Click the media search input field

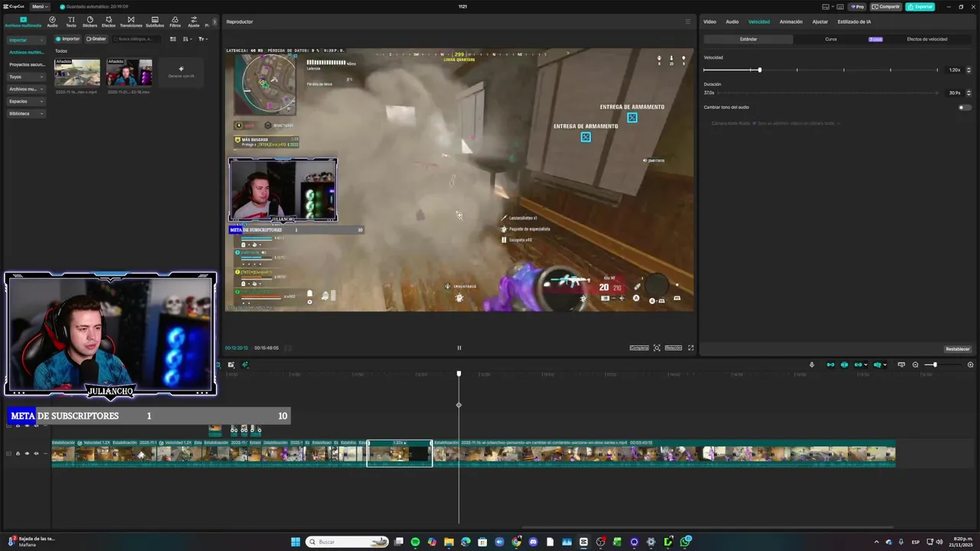(136, 39)
